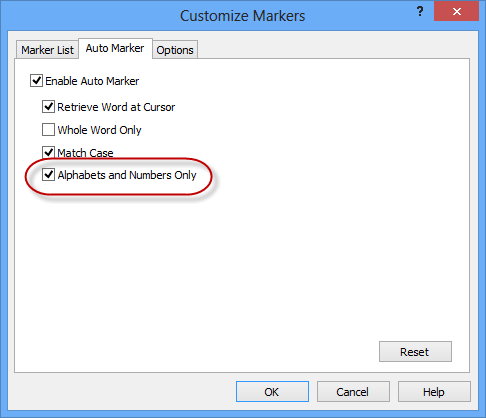Open the Options tab
Image resolution: width=486 pixels, height=418 pixels.
tap(175, 50)
